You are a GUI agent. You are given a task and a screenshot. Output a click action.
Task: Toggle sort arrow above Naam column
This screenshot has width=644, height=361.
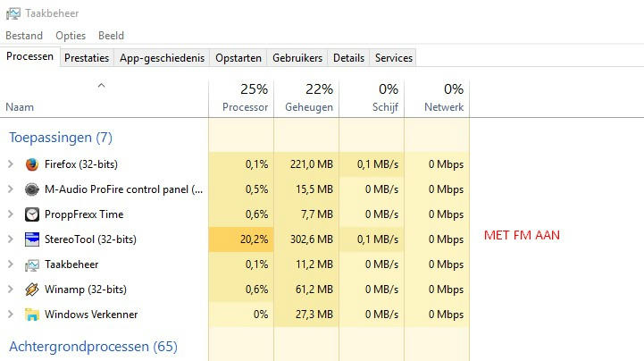(101, 87)
